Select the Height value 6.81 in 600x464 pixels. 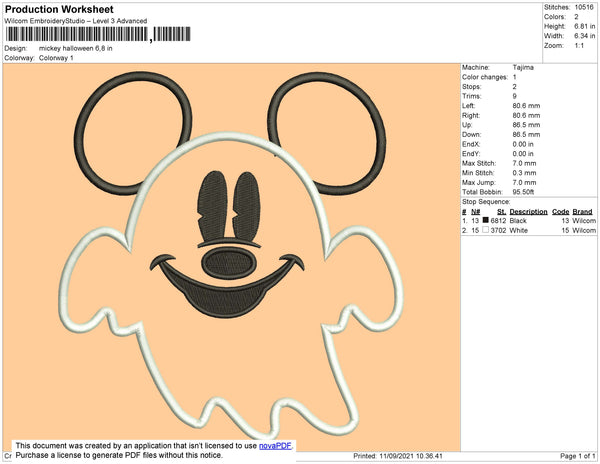coord(585,26)
